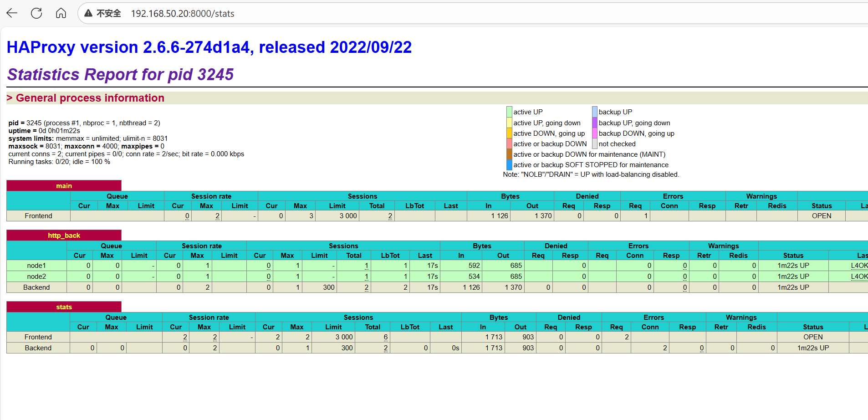Select the 'Running tasks: 0/20' line
Screen dimensions: 868x420
(x=59, y=162)
